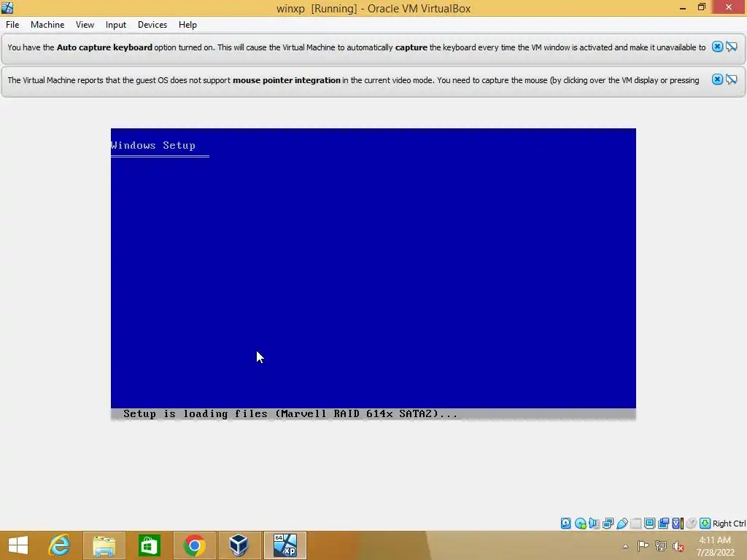Show hidden system tray icons
747x560 pixels.
click(x=625, y=546)
